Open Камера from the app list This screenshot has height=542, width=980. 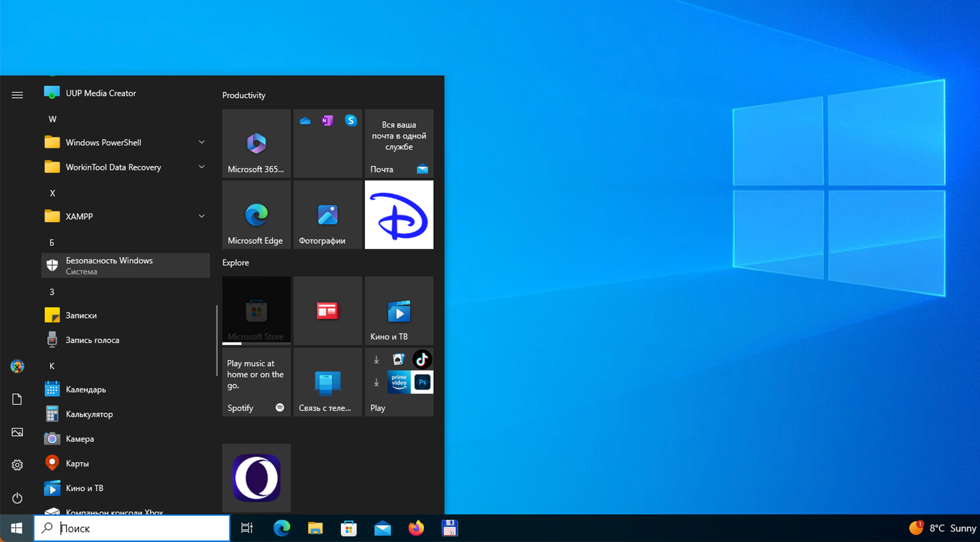tap(125, 439)
